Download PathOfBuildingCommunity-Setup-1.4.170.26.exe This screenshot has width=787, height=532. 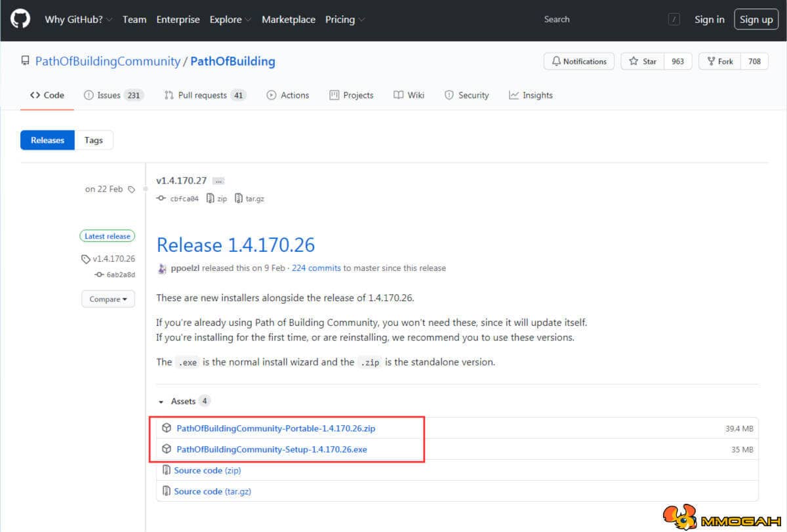tap(272, 449)
